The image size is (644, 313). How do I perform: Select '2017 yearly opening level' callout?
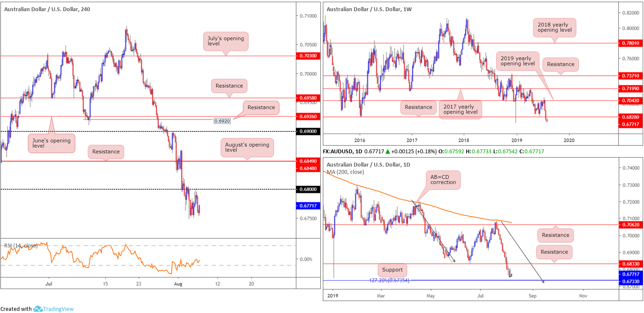click(x=460, y=110)
